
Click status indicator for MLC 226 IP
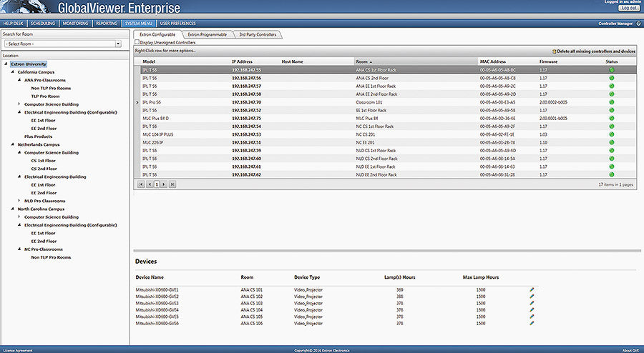point(612,142)
